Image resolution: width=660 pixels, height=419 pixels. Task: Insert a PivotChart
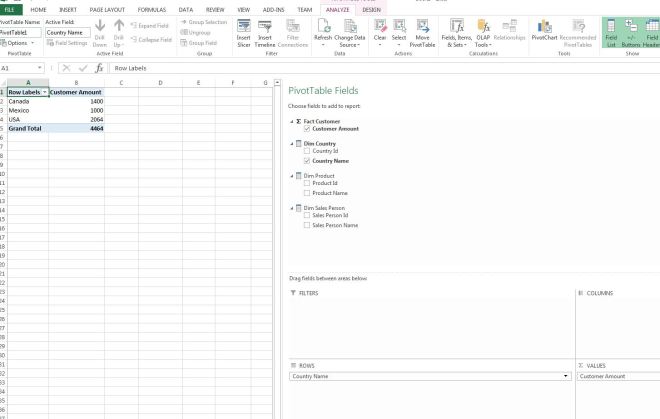click(545, 30)
